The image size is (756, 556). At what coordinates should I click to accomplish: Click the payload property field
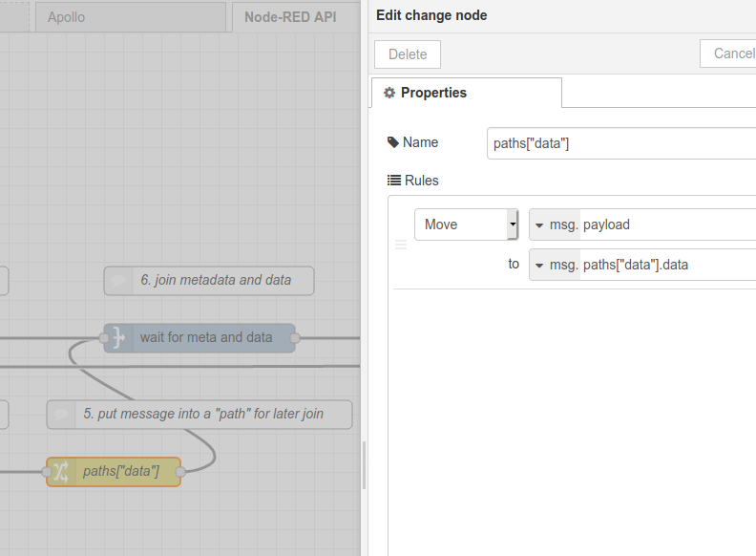(x=668, y=225)
